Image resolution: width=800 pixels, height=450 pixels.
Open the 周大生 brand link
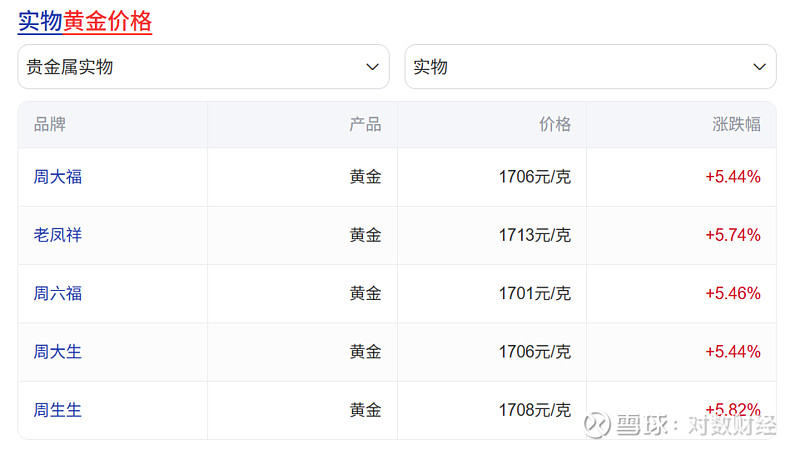pyautogui.click(x=58, y=351)
